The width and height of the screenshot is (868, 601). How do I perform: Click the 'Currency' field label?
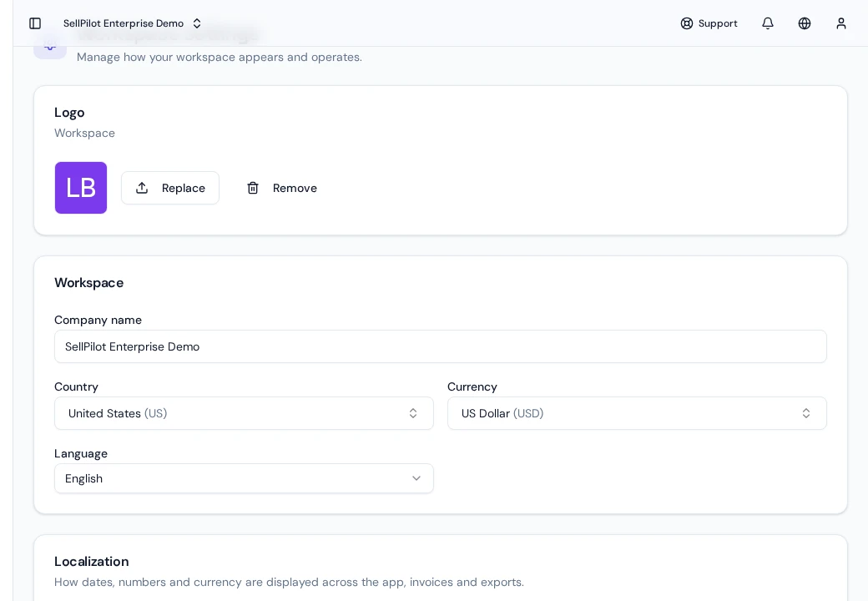tap(472, 386)
